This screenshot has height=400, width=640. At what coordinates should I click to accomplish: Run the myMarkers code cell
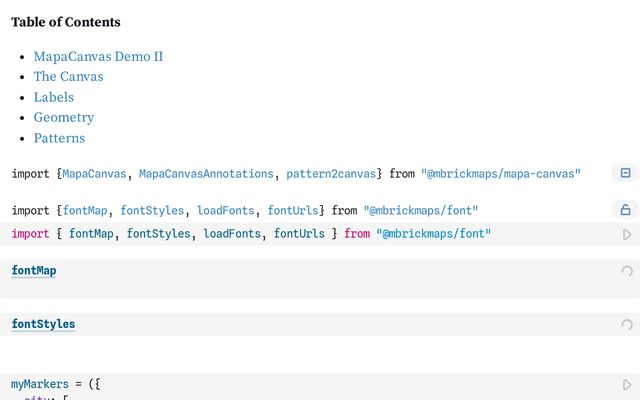627,384
